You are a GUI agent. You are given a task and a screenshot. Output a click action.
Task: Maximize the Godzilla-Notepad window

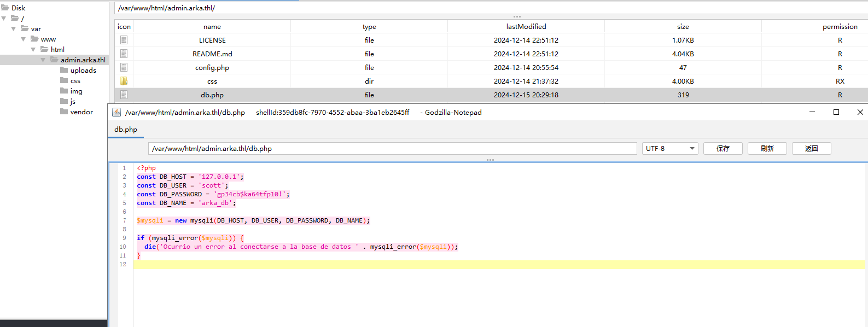pos(836,112)
